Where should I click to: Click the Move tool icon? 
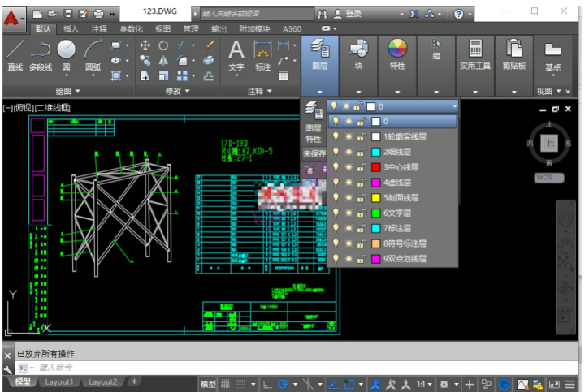pos(145,45)
